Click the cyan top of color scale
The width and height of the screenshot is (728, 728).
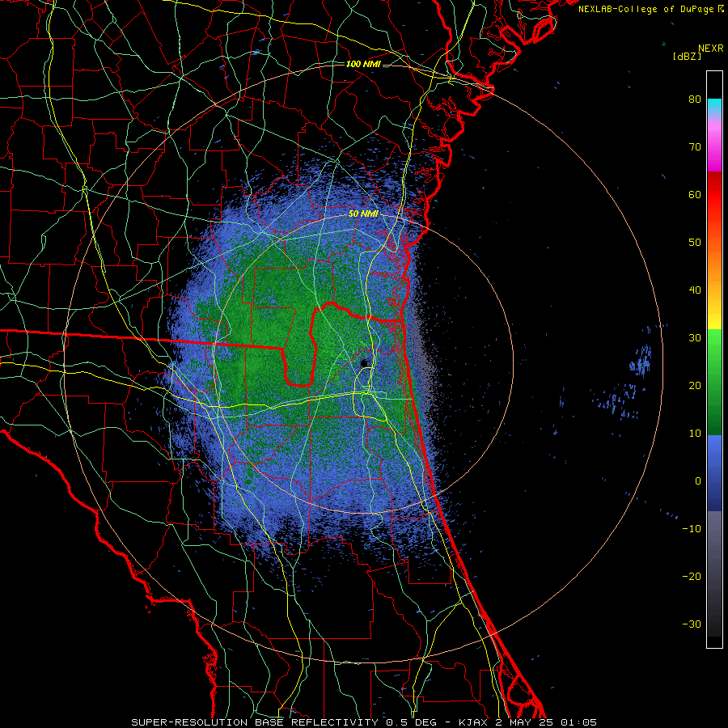(714, 105)
